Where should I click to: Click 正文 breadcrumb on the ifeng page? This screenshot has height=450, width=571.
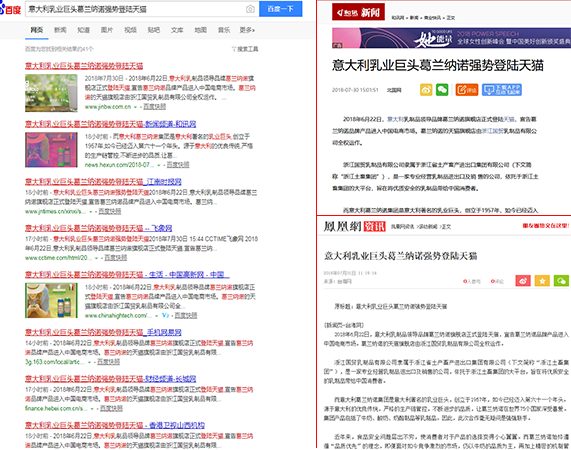[x=446, y=226]
